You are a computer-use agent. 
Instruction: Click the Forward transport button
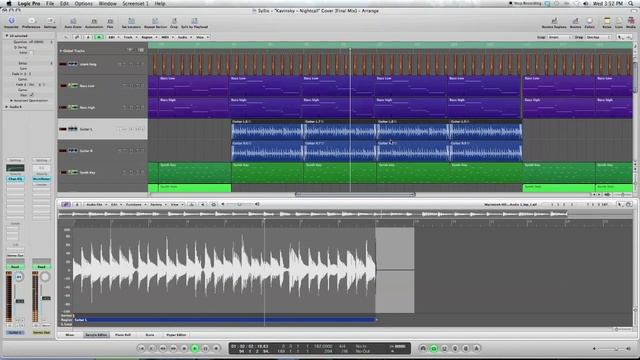[173, 348]
